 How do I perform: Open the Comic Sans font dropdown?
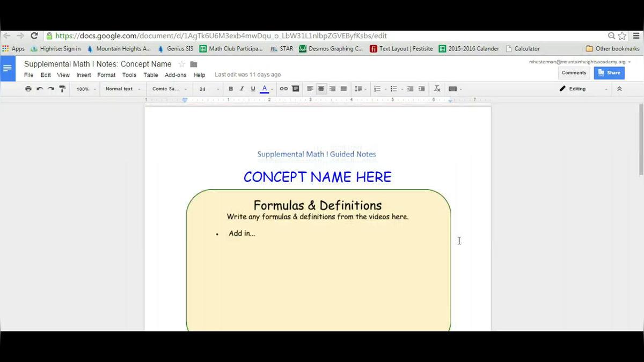click(x=169, y=89)
